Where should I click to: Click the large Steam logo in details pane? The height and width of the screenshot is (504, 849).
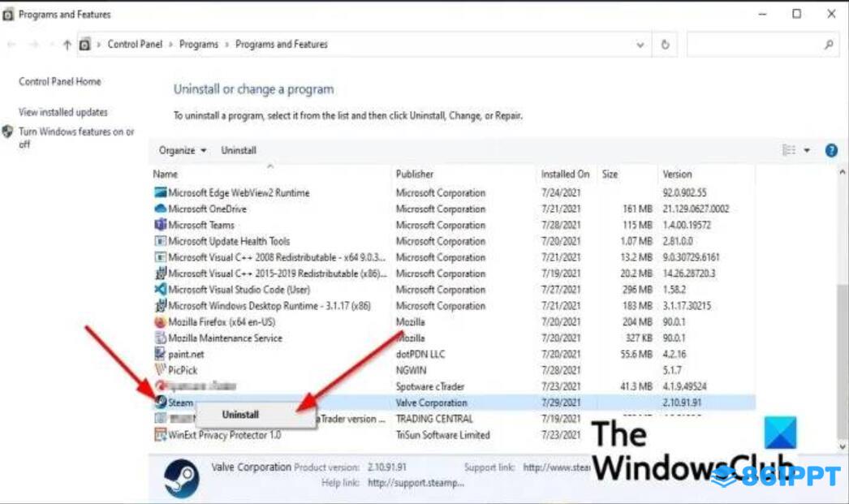[x=181, y=478]
